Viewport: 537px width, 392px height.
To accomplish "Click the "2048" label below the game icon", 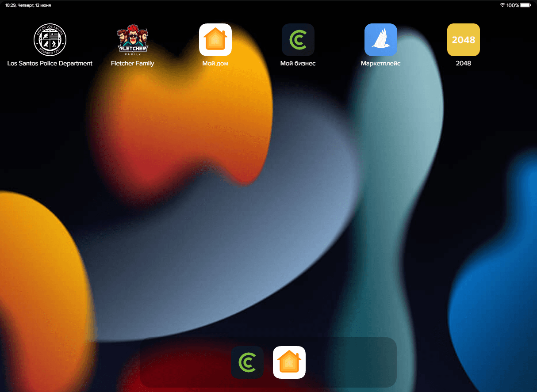I will click(463, 63).
